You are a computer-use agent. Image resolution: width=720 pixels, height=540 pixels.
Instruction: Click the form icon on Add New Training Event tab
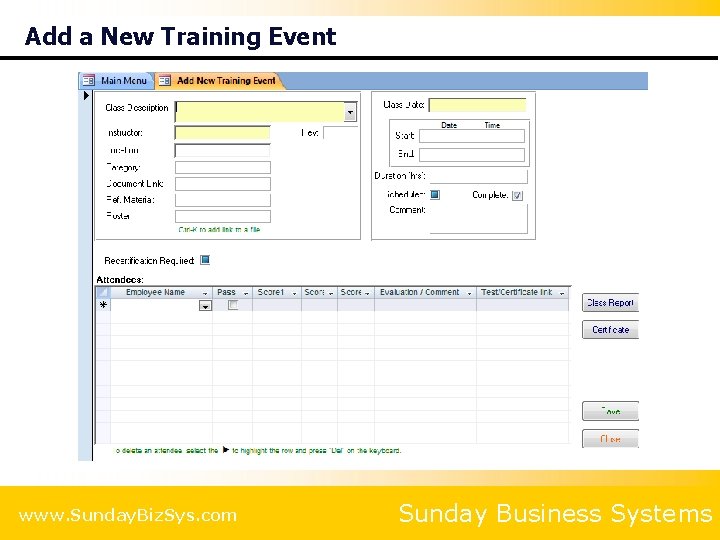(x=164, y=81)
